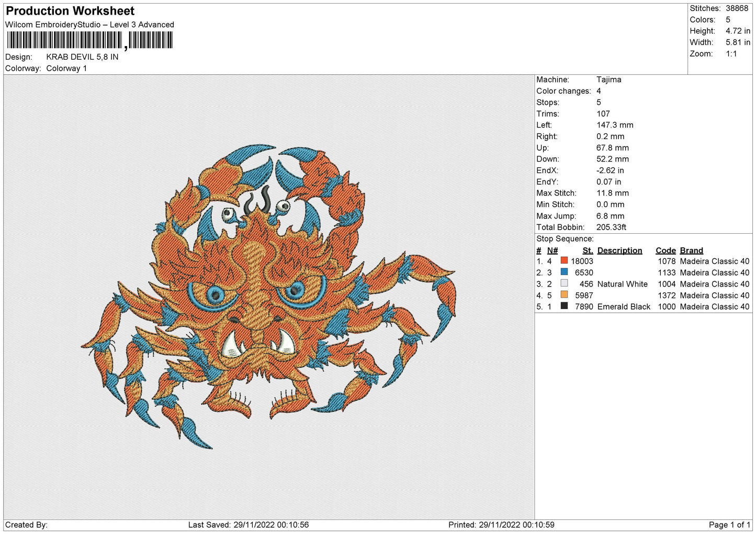Click the 'Code' column header
Viewport: 756px width, 534px height.
pos(665,251)
